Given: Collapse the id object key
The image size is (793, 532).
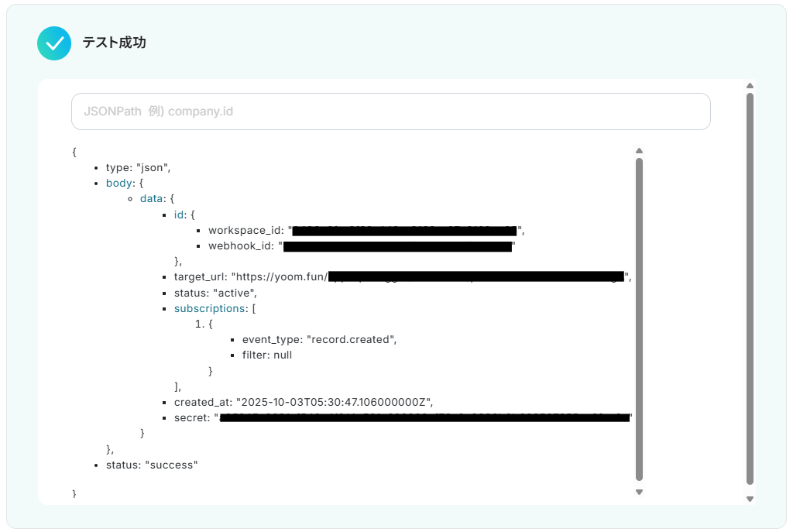Looking at the screenshot, I should pyautogui.click(x=179, y=215).
